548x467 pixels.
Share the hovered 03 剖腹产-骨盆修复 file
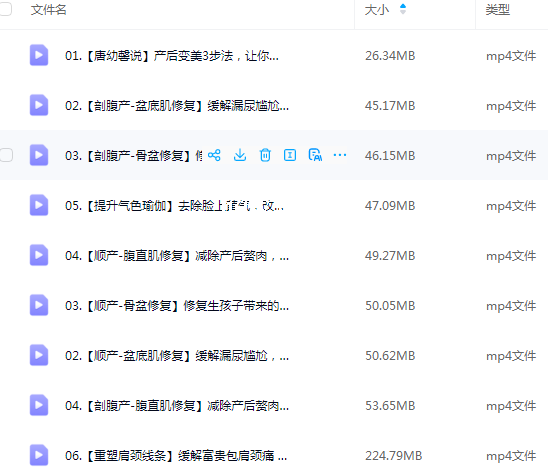[214, 155]
